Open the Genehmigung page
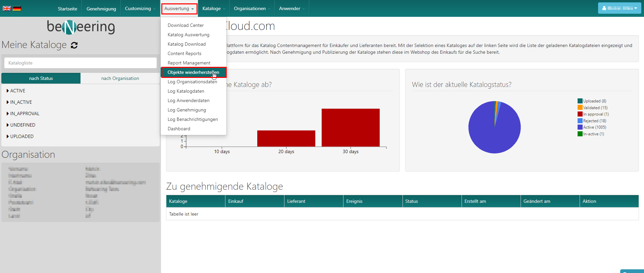644x273 pixels. click(101, 9)
